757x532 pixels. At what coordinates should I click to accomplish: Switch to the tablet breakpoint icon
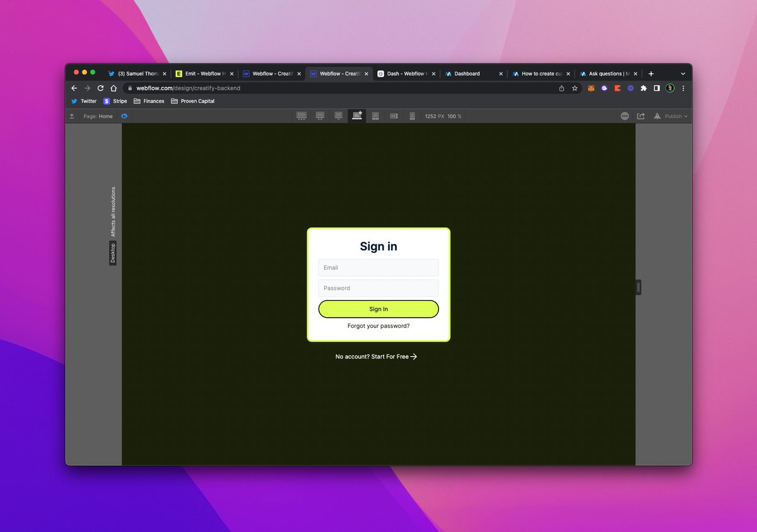375,116
